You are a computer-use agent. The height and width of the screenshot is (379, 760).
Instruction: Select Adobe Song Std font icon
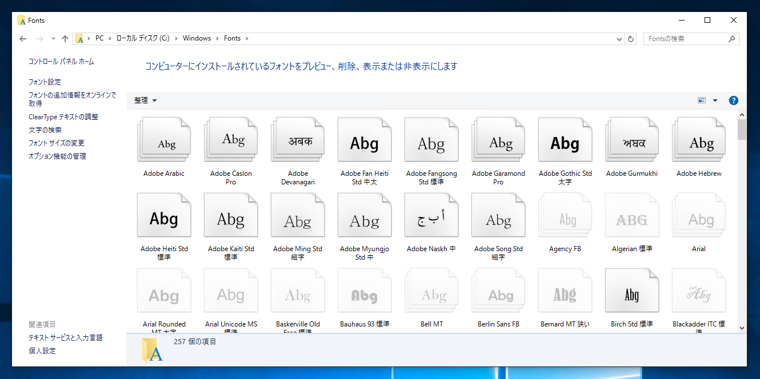[498, 216]
